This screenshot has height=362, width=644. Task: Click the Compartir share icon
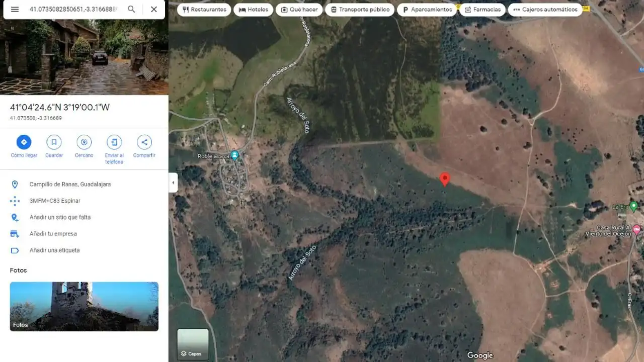pos(144,142)
